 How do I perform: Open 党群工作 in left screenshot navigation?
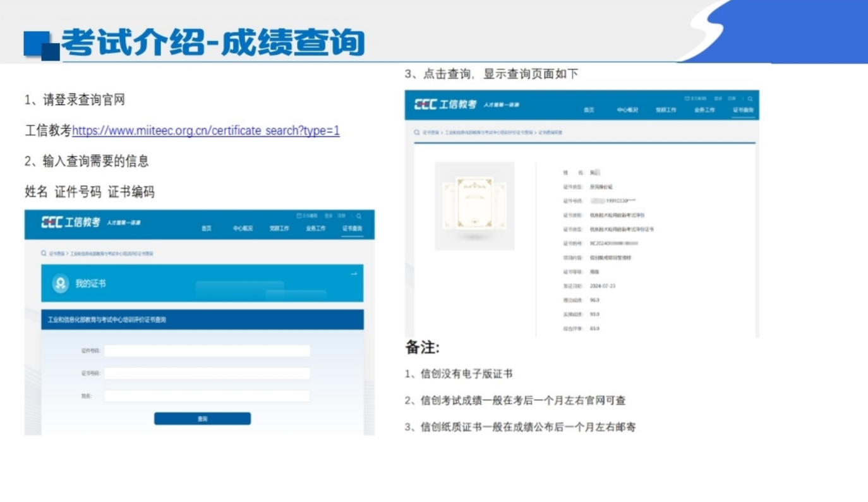coord(279,229)
